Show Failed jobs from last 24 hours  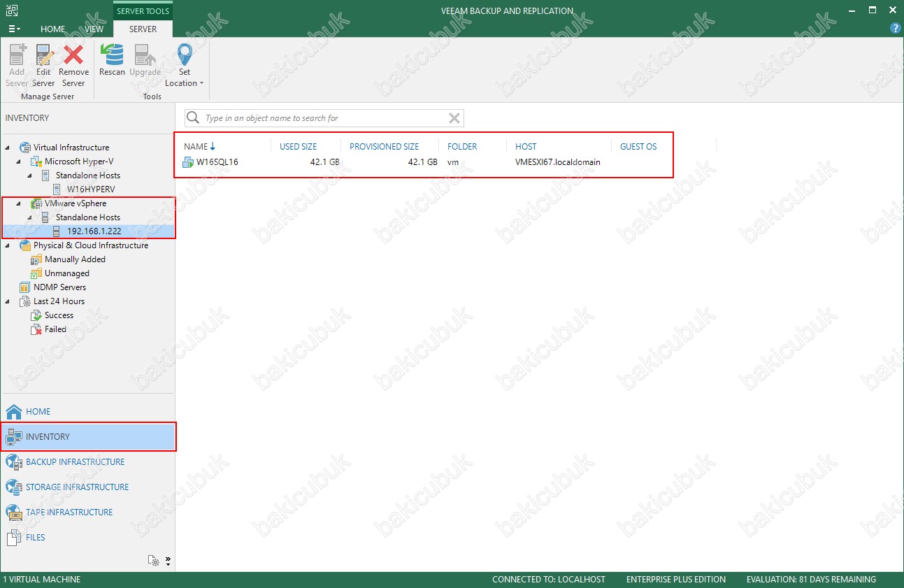pyautogui.click(x=56, y=329)
